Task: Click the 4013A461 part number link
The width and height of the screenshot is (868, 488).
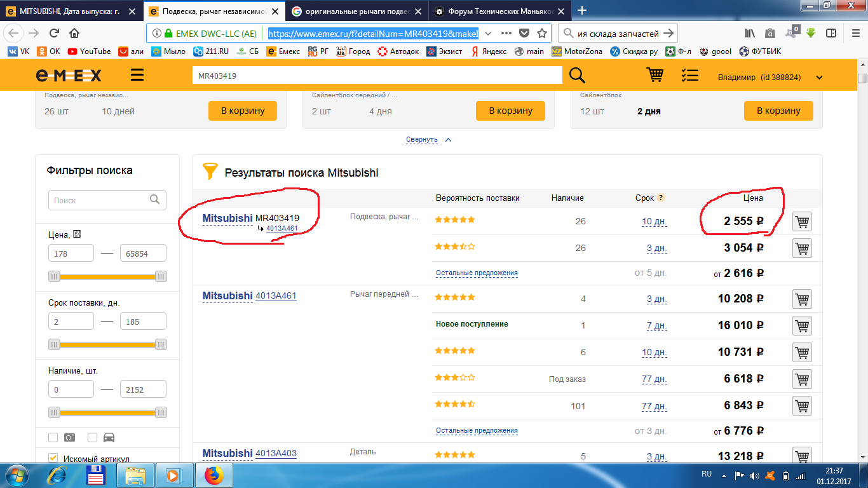Action: 276,296
